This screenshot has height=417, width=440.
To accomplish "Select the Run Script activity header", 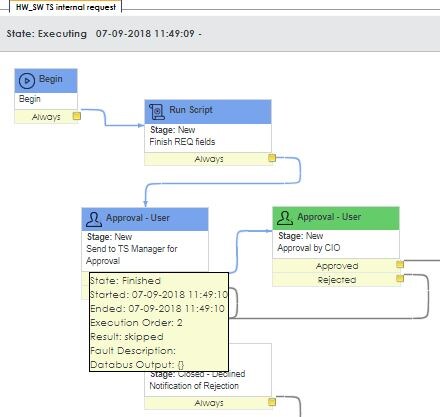I will coord(208,112).
